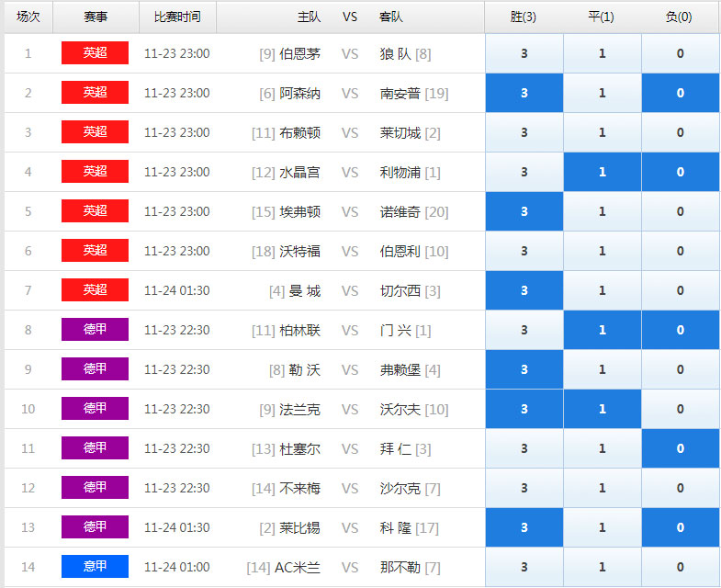The height and width of the screenshot is (588, 721).
Task: Select draw (1) for 埃弗顿 vs 诺维奇
Action: 603,211
